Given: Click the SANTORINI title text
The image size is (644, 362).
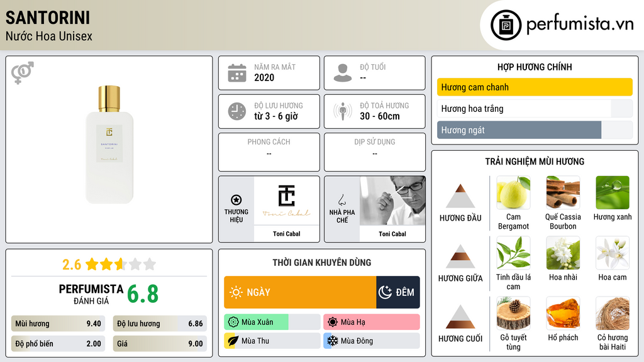Looking at the screenshot, I should pyautogui.click(x=48, y=18).
